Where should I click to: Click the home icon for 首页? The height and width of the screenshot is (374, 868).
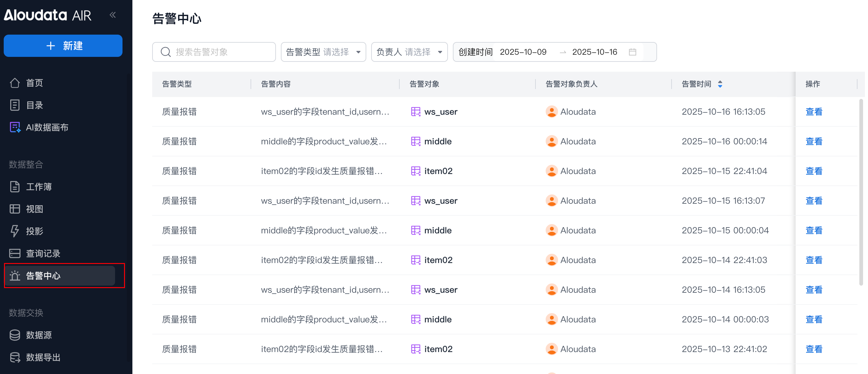15,83
